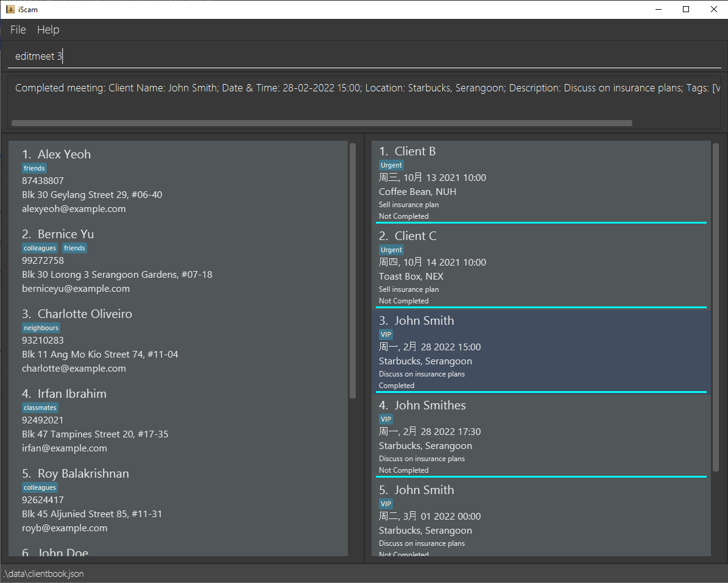Click phone number 92624417
This screenshot has height=583, width=728.
[43, 500]
